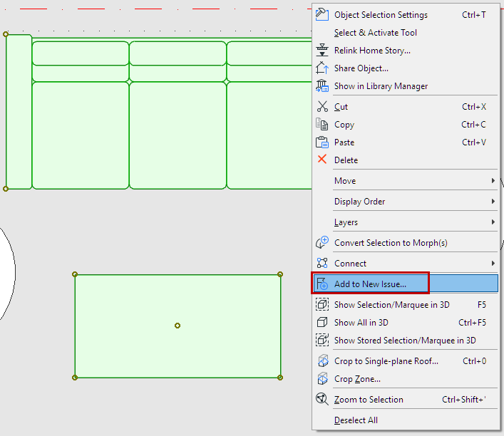Click the Ctrl+F5 shortcut text
The height and width of the screenshot is (436, 504).
click(472, 322)
